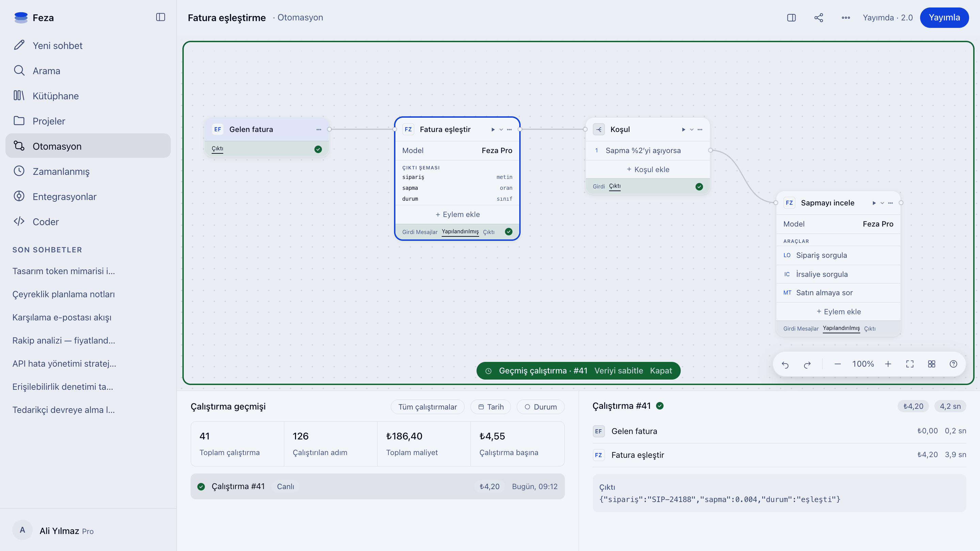The height and width of the screenshot is (551, 980).
Task: Click Veriyi sabitle in run banner
Action: coord(619,371)
